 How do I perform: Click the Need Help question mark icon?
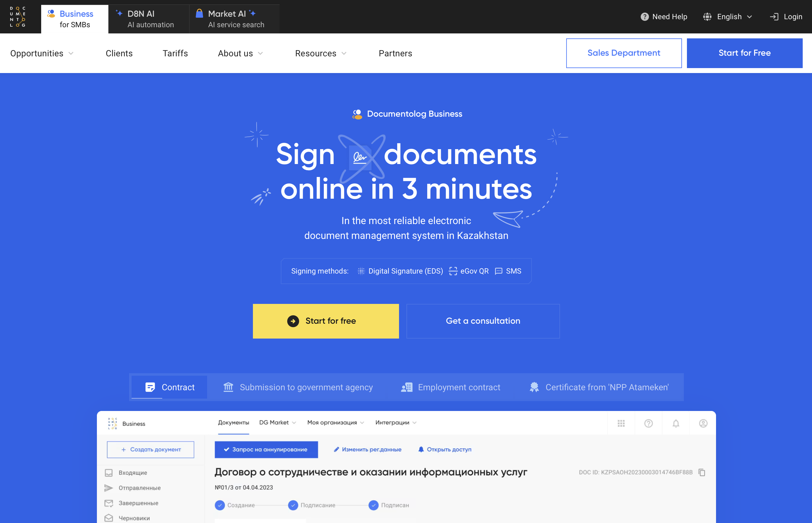pos(645,17)
